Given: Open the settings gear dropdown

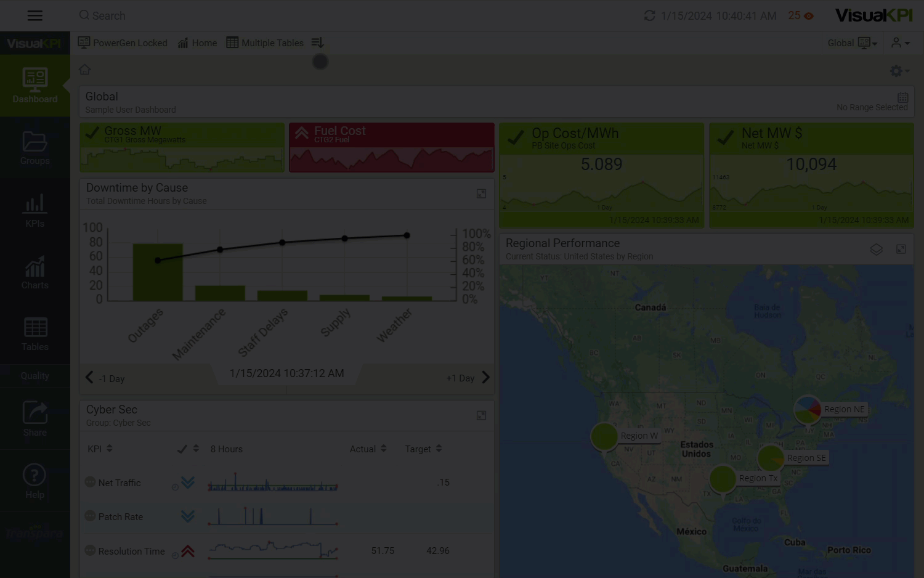Looking at the screenshot, I should coord(899,71).
